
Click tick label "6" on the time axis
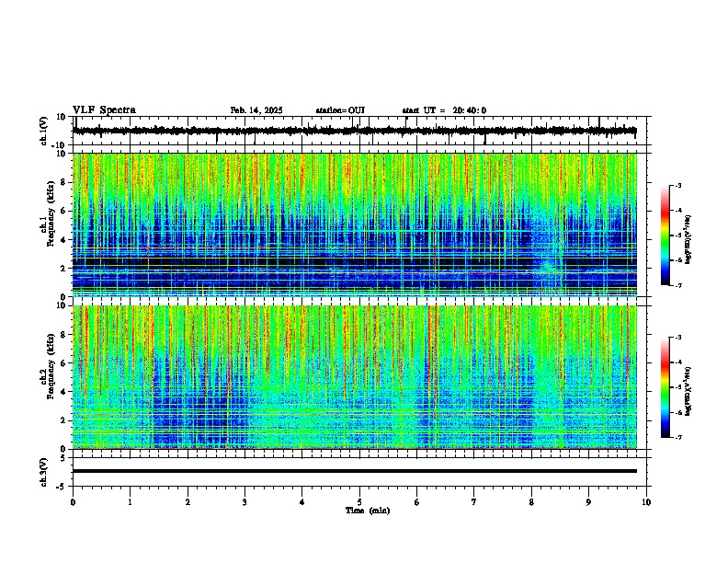(x=417, y=502)
